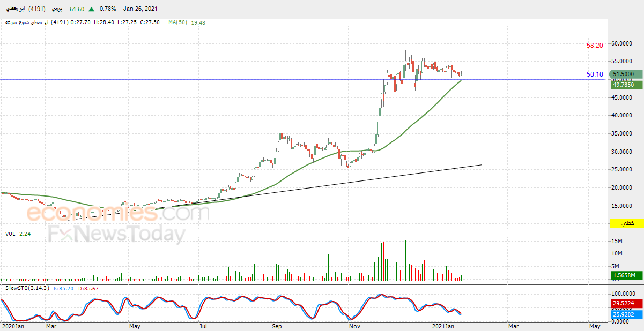Click the green up-arrow price change icon
This screenshot has height=331, width=644.
tap(92, 9)
